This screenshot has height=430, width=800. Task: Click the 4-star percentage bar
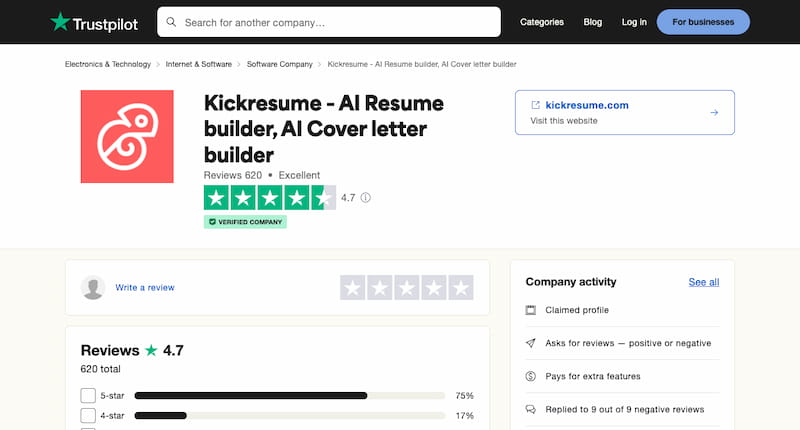[x=290, y=416]
